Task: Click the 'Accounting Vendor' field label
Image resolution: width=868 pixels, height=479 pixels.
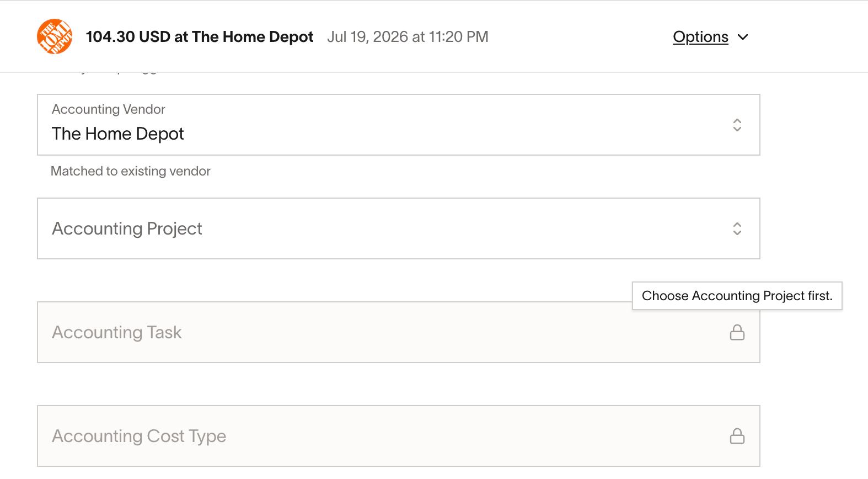Action: click(x=109, y=109)
